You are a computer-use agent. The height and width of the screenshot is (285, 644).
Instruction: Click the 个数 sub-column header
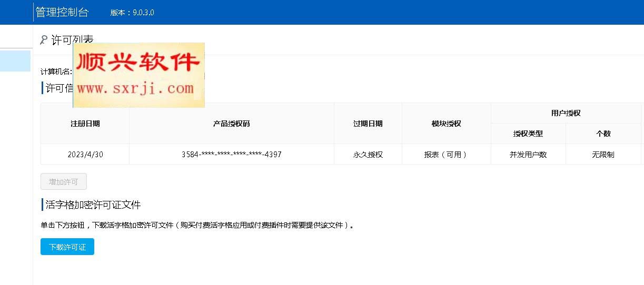(603, 134)
